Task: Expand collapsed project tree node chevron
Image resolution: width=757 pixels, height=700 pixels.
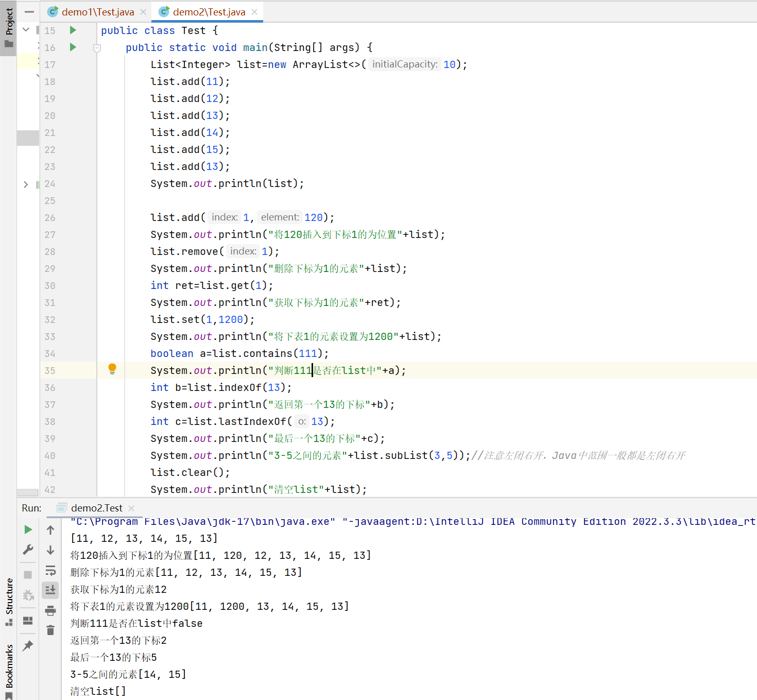Action: (26, 184)
